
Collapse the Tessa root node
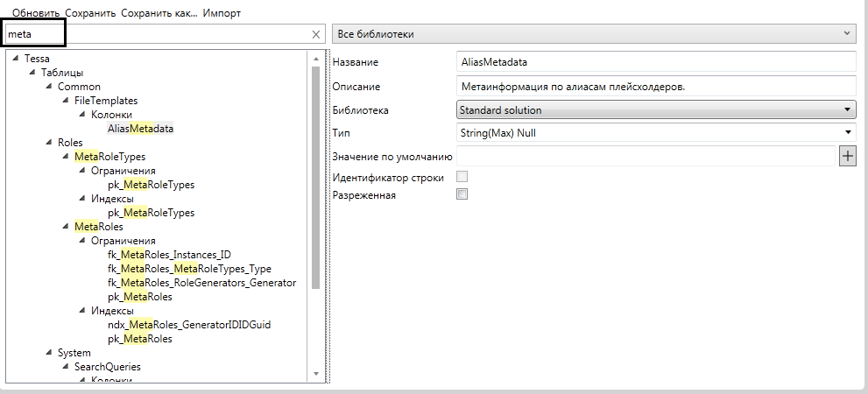click(x=17, y=59)
